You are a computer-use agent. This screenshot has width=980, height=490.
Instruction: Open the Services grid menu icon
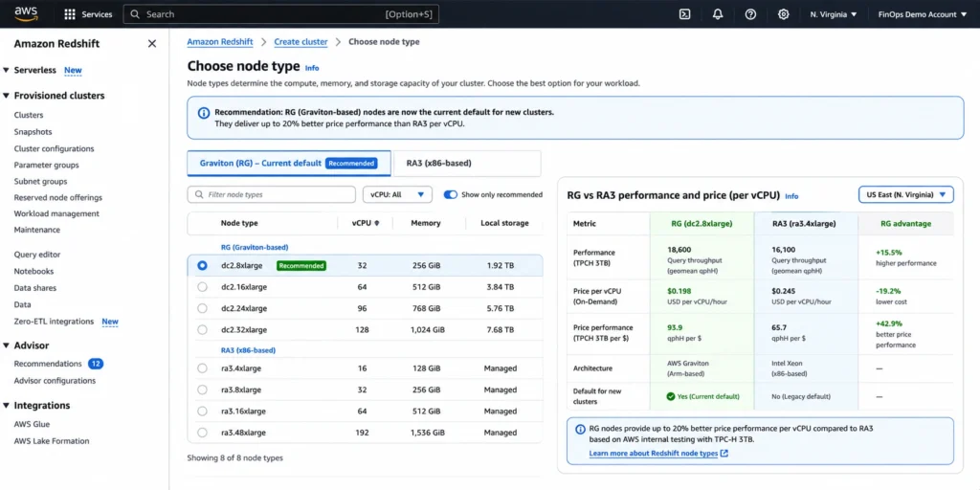pos(70,14)
